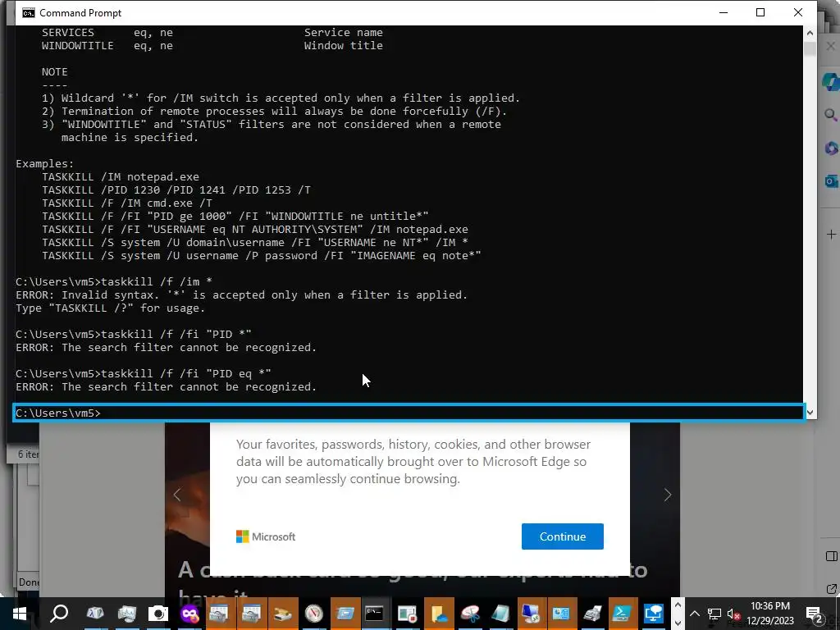Screen dimensions: 840x630
Task: Close the Edge sidebar with the X
Action: point(831,46)
